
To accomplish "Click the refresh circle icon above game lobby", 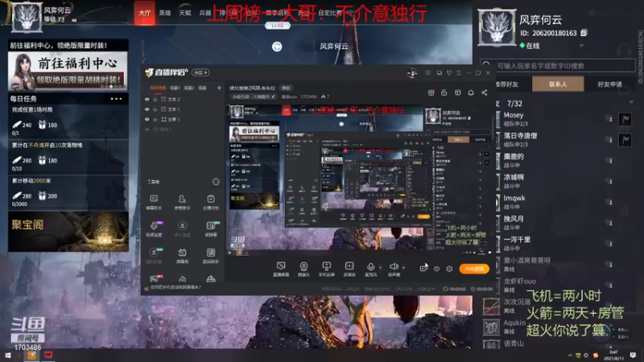I will pos(277,47).
